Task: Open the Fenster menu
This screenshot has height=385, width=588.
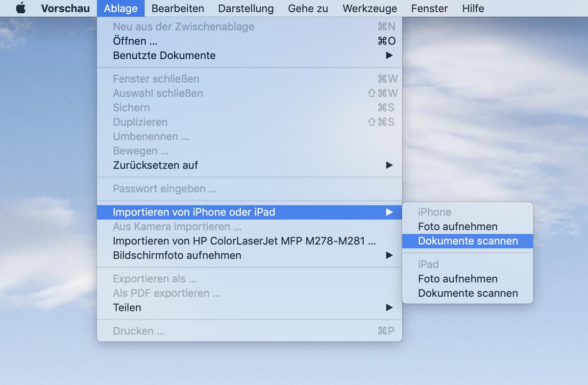Action: [430, 8]
